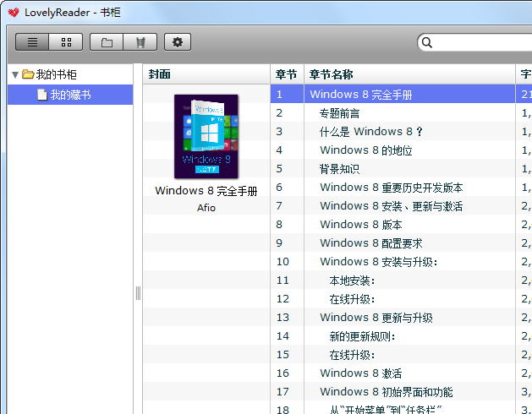Click the 封面 column header
Screen dimensions: 532x414
click(160, 74)
